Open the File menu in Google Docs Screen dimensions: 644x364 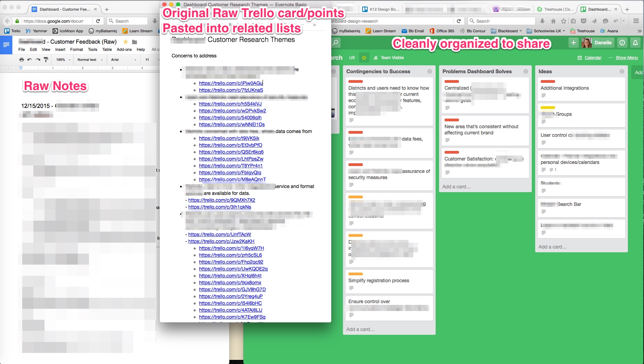[22, 49]
